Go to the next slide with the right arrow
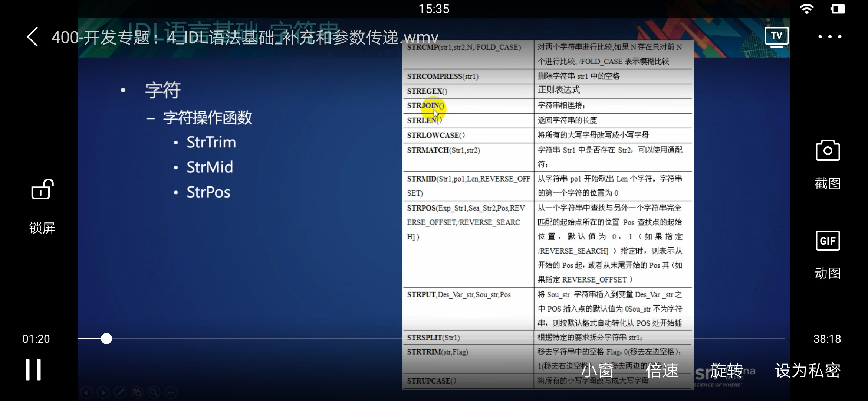 (103, 392)
